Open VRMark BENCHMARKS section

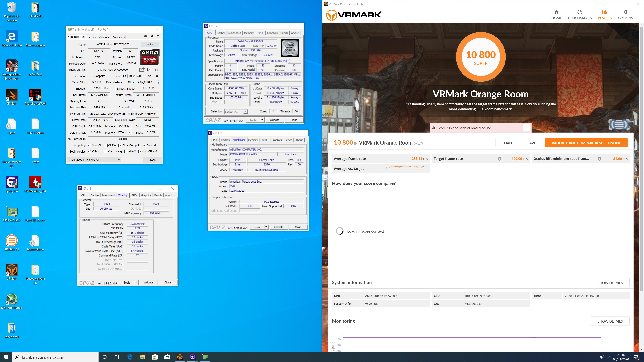coord(580,15)
